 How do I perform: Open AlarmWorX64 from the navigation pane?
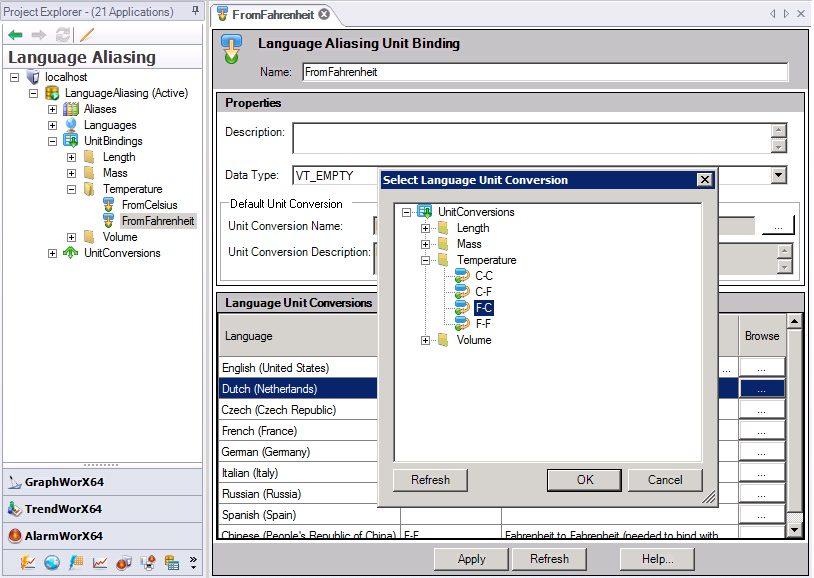(x=60, y=535)
